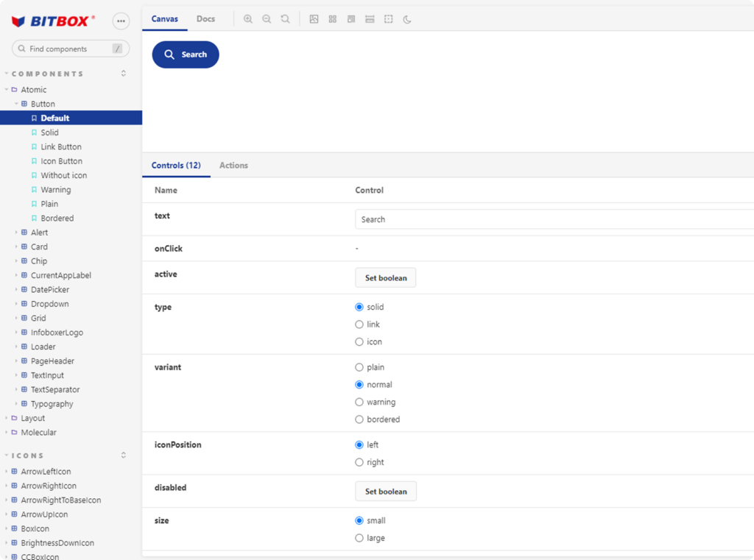Screen dimensions: 754x560
Task: Switch to the Docs tab
Action: point(205,19)
